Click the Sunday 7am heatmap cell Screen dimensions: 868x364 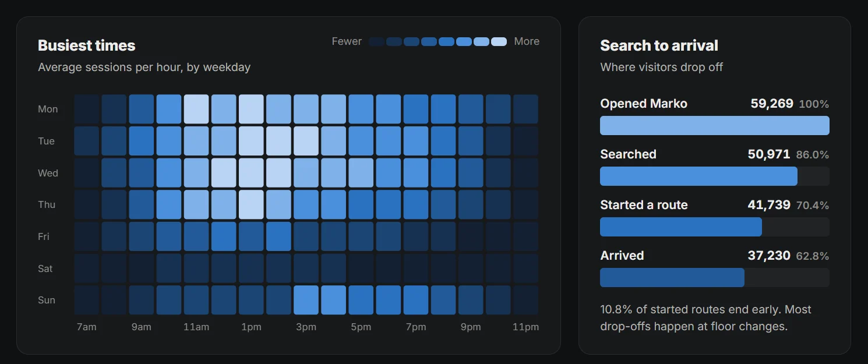pos(87,300)
